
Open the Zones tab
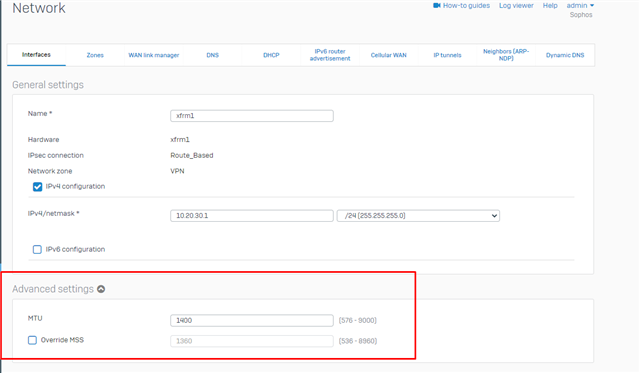pyautogui.click(x=95, y=55)
